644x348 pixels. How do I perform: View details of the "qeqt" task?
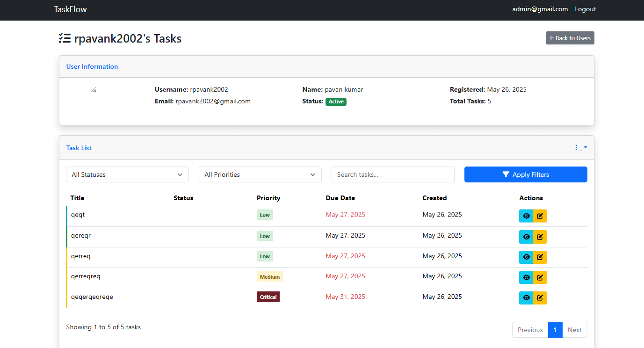526,216
